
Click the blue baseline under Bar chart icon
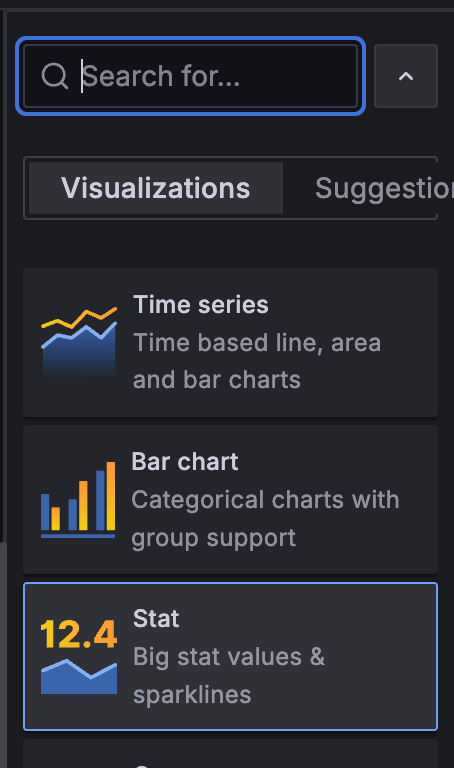click(x=78, y=536)
